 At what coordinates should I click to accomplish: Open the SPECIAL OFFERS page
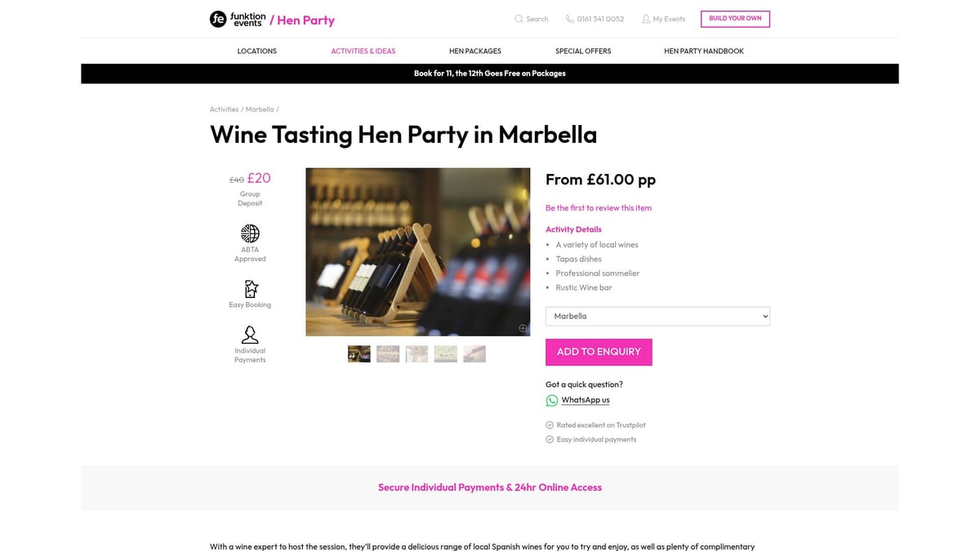coord(582,51)
